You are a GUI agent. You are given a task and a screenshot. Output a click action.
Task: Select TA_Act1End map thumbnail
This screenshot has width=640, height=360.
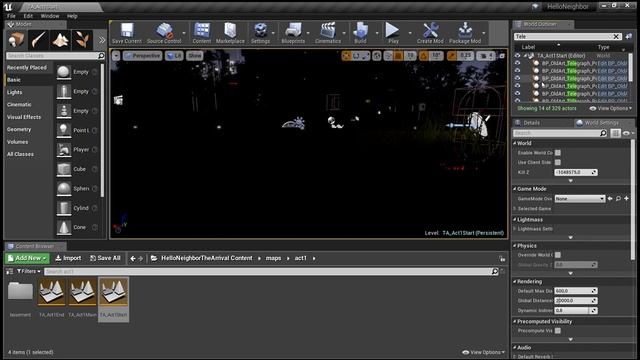pyautogui.click(x=51, y=298)
